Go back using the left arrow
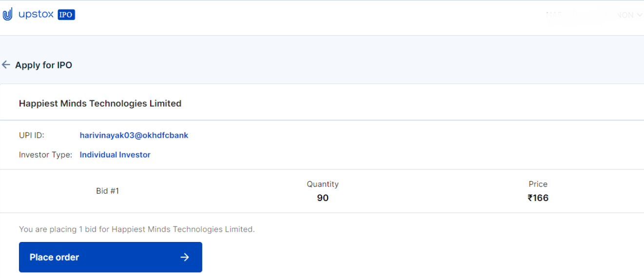Viewport: 644px width, 278px height. 6,65
